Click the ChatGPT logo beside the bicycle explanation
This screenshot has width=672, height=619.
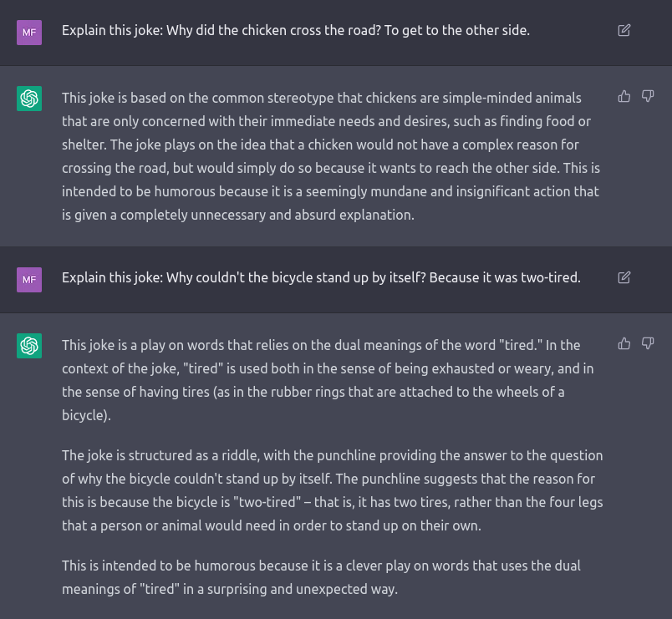tap(29, 346)
